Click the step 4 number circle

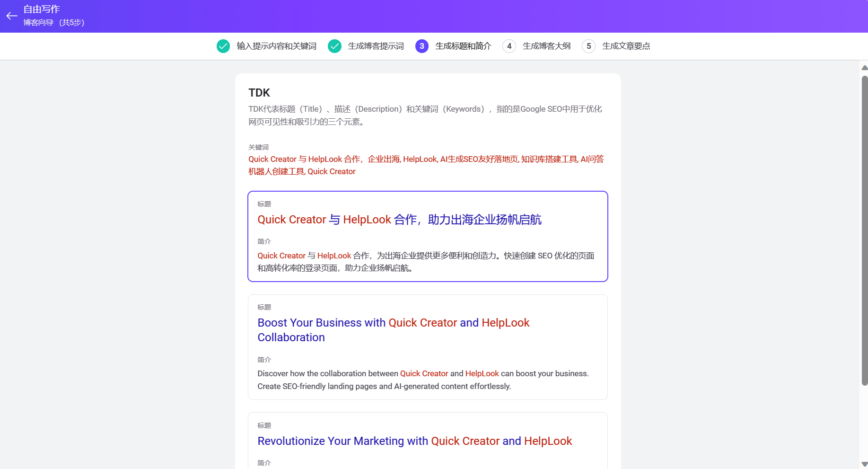pos(509,46)
